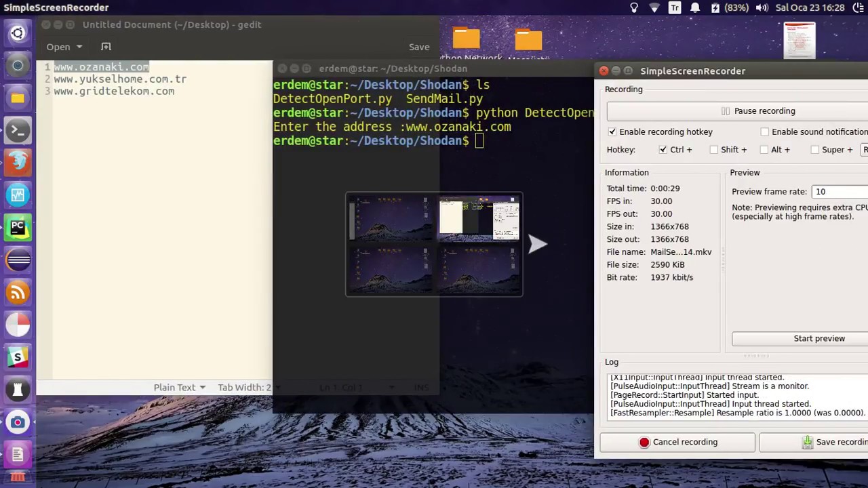The image size is (868, 488).
Task: Open the disk usage pie-chart dock icon
Action: pos(18,325)
